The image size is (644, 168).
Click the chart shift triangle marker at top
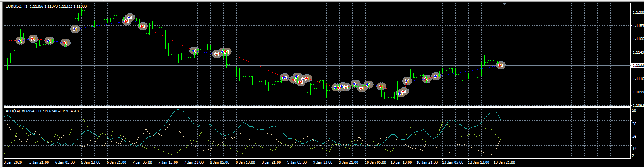(x=504, y=4)
